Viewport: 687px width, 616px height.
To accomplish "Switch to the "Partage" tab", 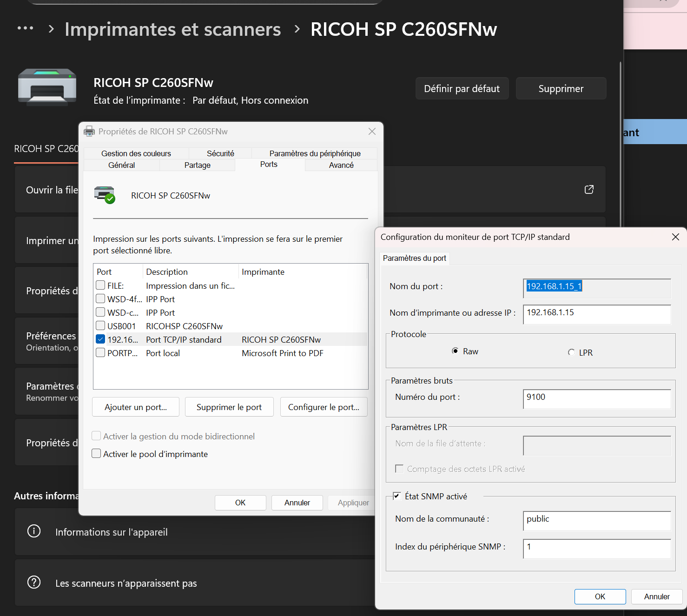I will (197, 165).
